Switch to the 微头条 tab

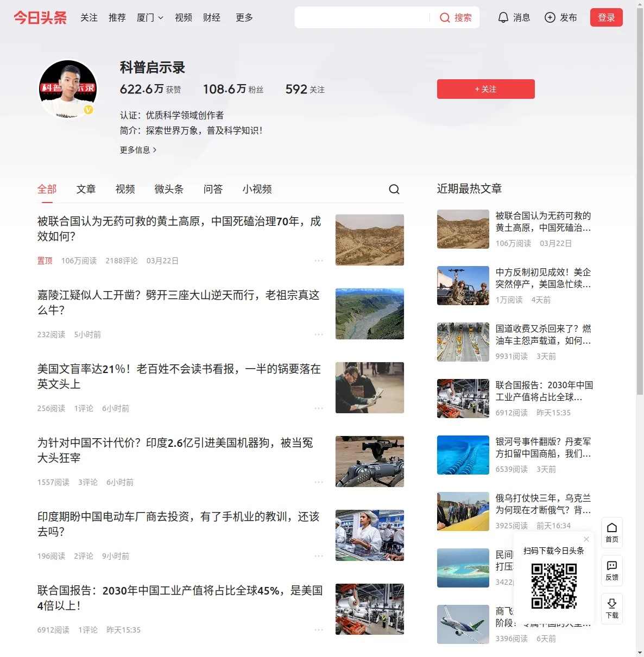click(x=169, y=189)
